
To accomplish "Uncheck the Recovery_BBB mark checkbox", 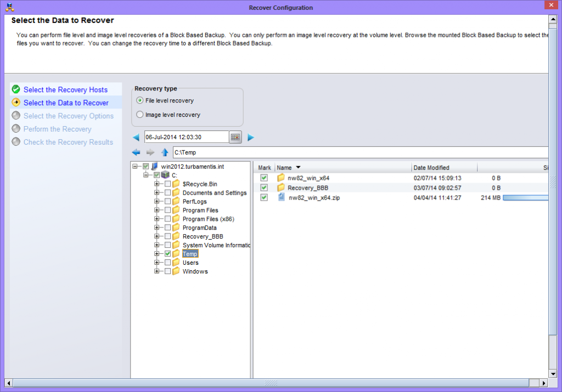I will click(264, 188).
